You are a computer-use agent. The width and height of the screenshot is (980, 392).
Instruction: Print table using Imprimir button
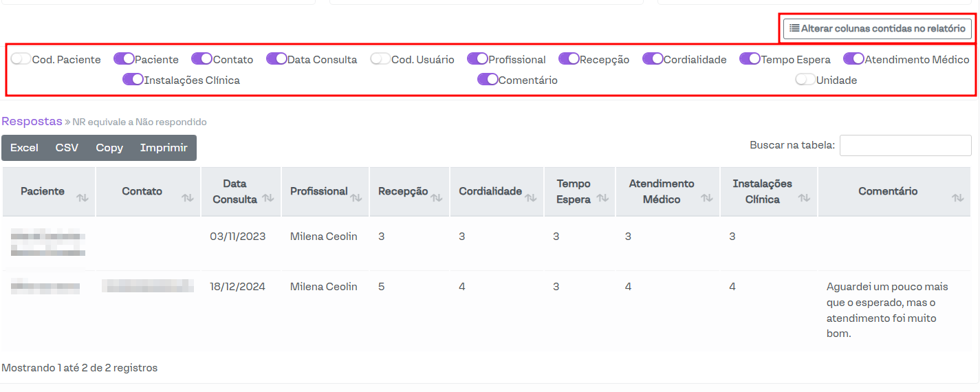(x=164, y=148)
